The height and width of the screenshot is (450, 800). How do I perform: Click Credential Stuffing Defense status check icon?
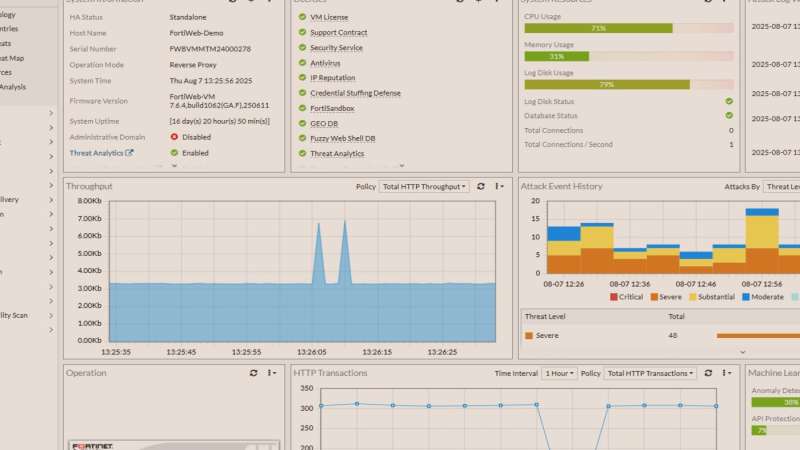(x=302, y=93)
